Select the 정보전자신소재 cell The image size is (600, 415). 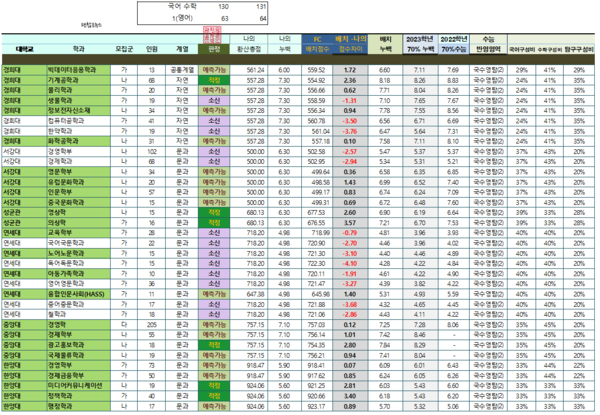pos(78,111)
